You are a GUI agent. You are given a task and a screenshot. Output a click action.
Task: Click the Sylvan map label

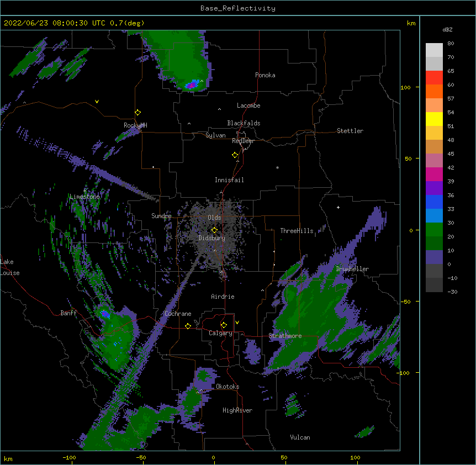point(215,135)
